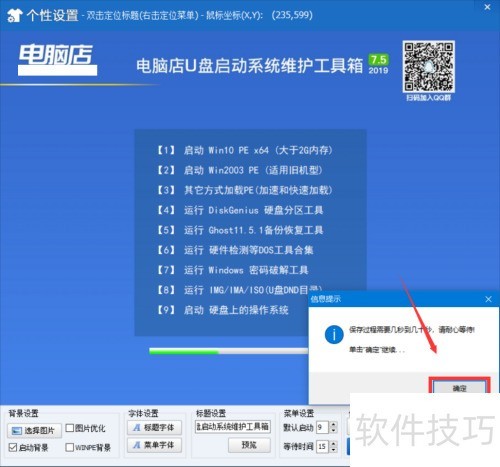The height and width of the screenshot is (467, 500).
Task: Click the title text input field
Action: tap(233, 427)
